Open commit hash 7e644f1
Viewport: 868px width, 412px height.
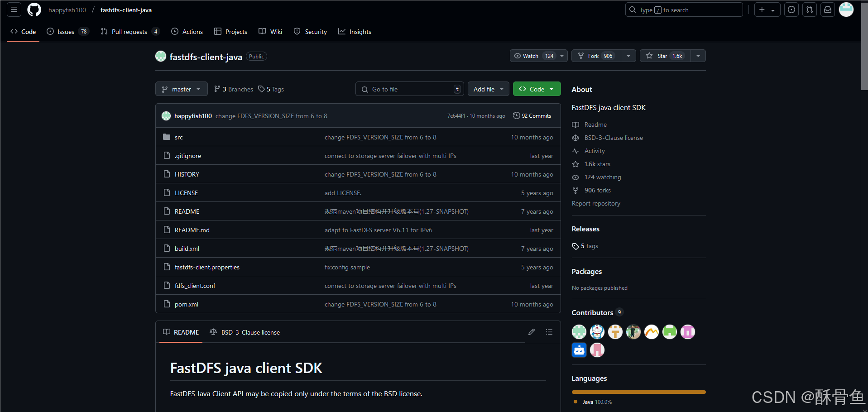coord(456,116)
